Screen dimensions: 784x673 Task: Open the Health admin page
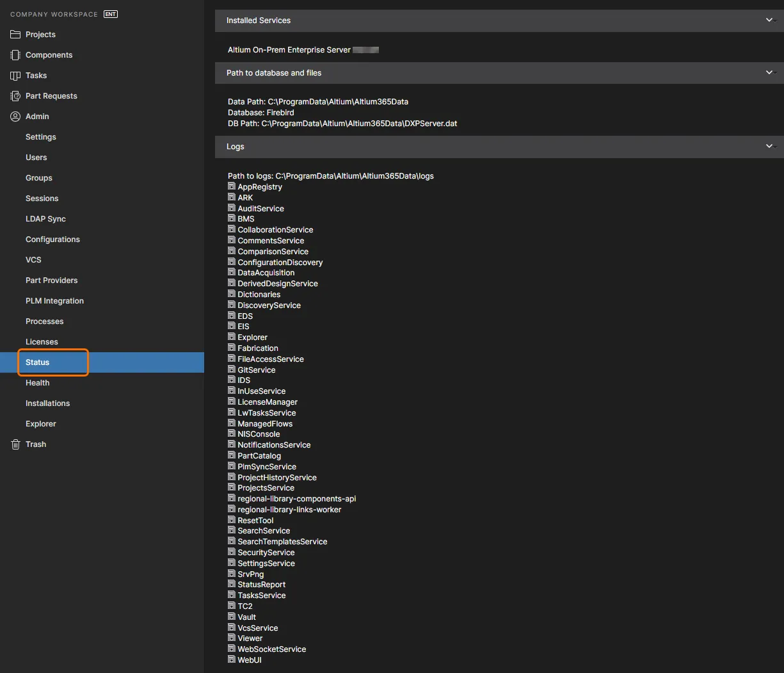point(38,383)
